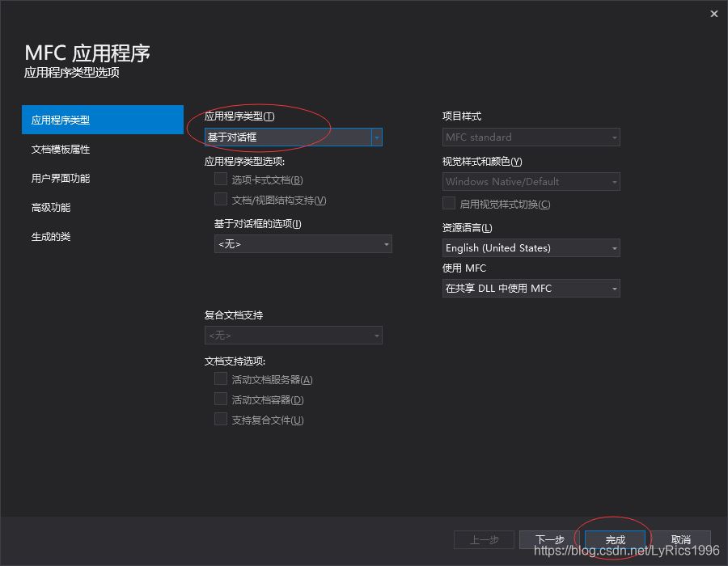This screenshot has width=728, height=566.
Task: Open the 使用 MFC shared DLL dropdown
Action: pyautogui.click(x=531, y=288)
